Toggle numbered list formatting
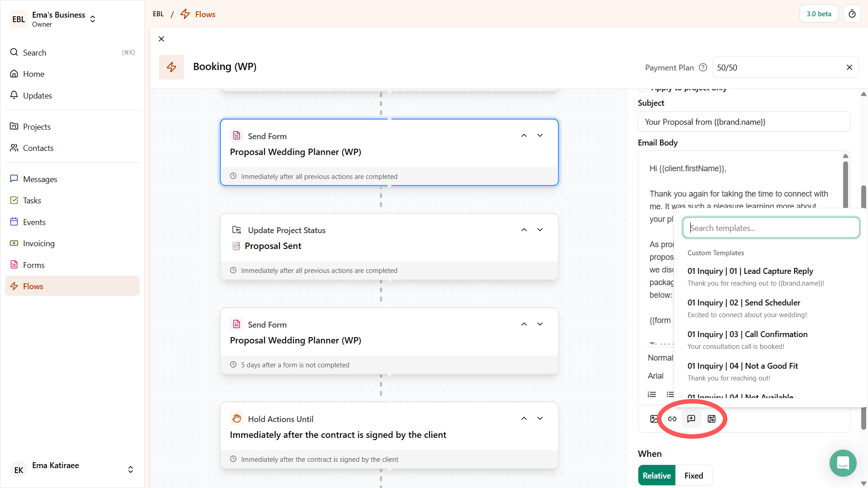 pyautogui.click(x=651, y=394)
